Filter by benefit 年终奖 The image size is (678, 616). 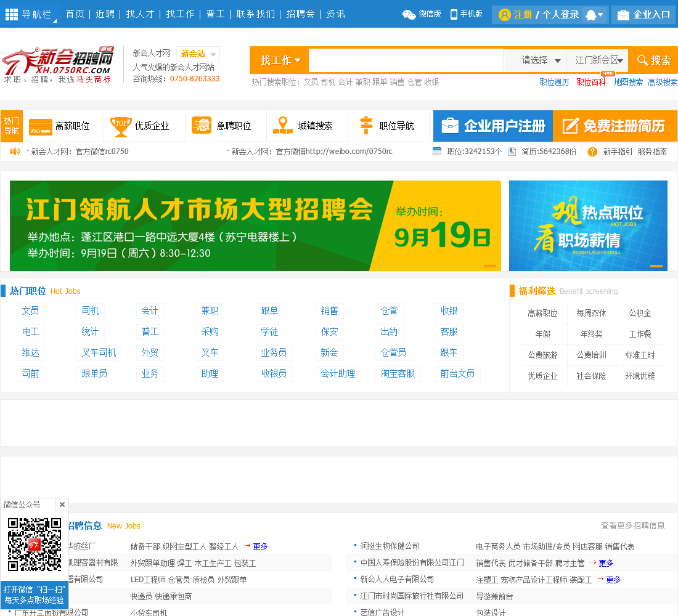pyautogui.click(x=591, y=334)
